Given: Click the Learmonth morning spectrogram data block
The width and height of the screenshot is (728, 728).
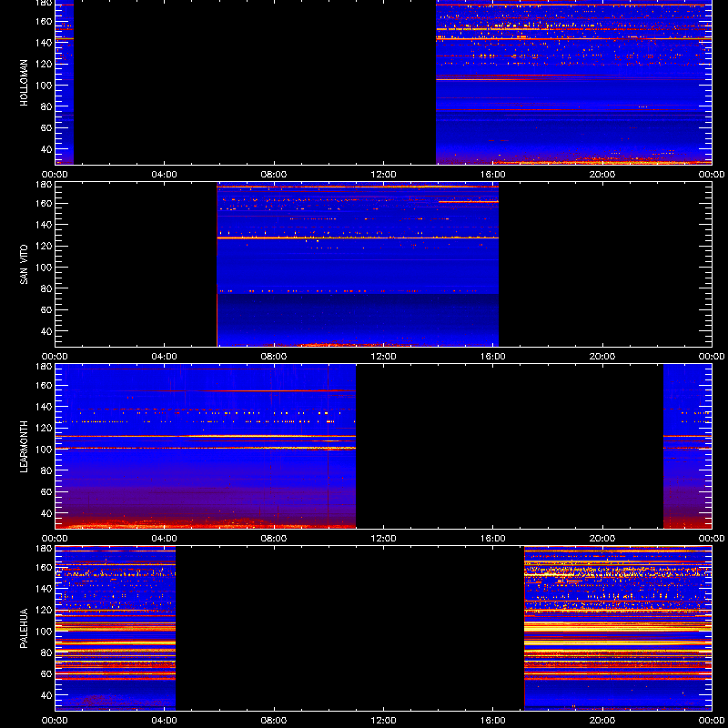Looking at the screenshot, I should click(206, 447).
